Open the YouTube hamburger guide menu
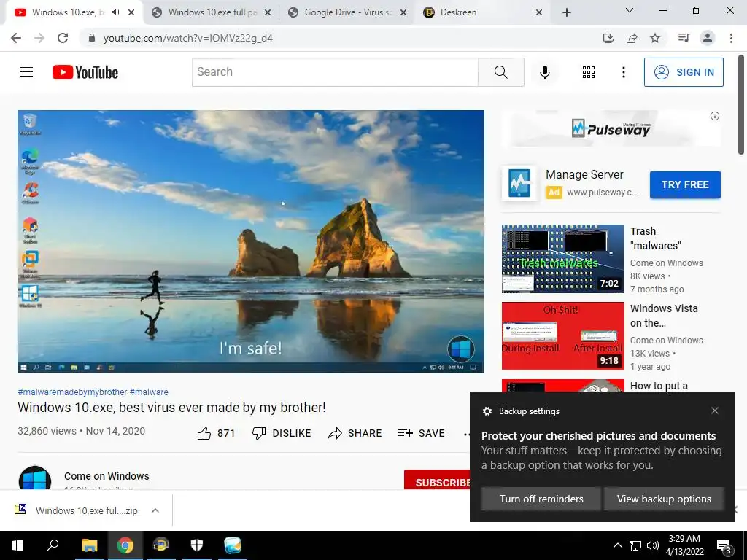 pyautogui.click(x=26, y=72)
